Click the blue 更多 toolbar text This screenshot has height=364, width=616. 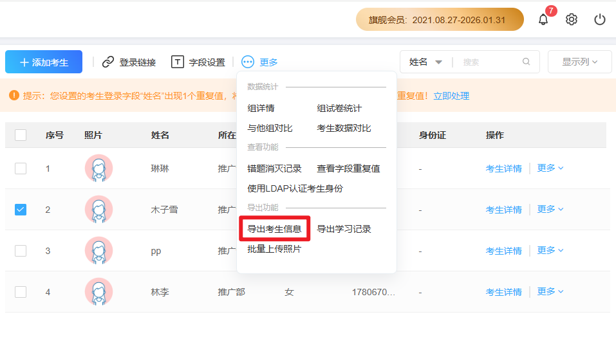pyautogui.click(x=268, y=62)
